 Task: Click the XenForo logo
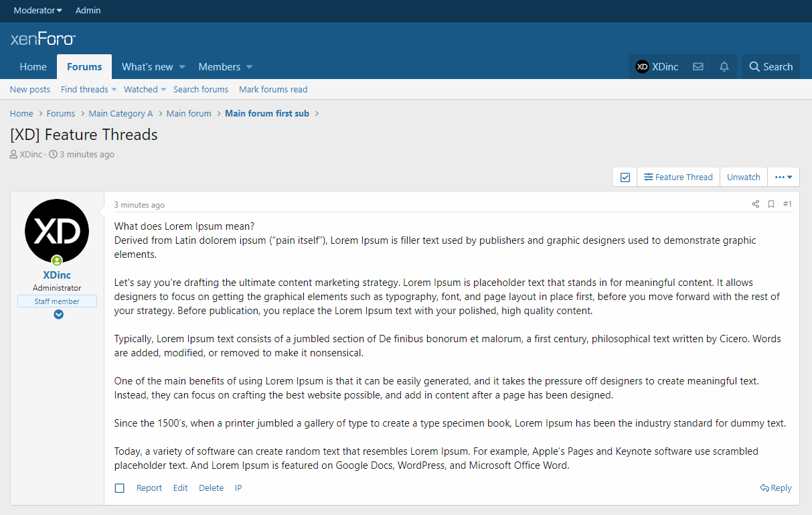pos(43,39)
